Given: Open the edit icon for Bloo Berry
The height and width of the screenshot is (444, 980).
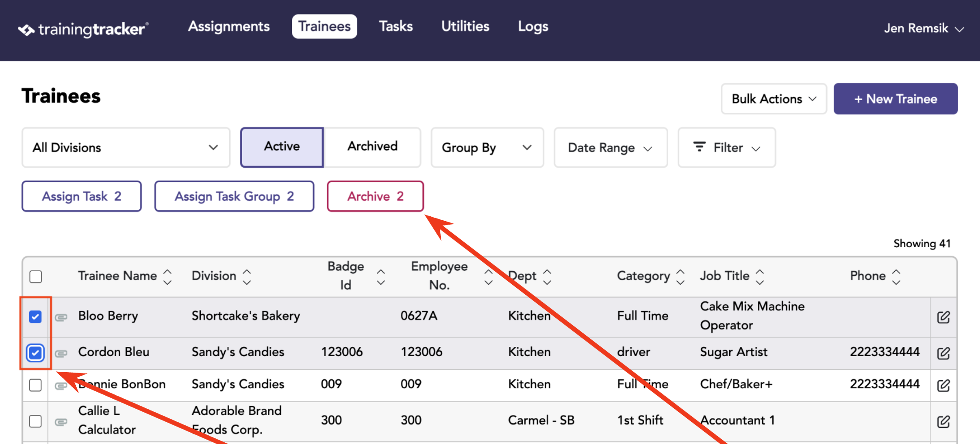Looking at the screenshot, I should pos(943,317).
